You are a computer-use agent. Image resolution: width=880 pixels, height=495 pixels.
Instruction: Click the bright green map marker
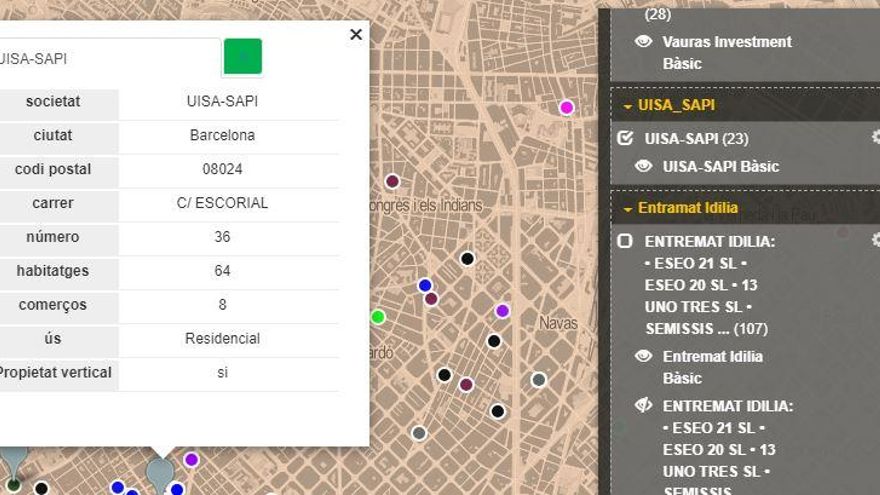[378, 317]
